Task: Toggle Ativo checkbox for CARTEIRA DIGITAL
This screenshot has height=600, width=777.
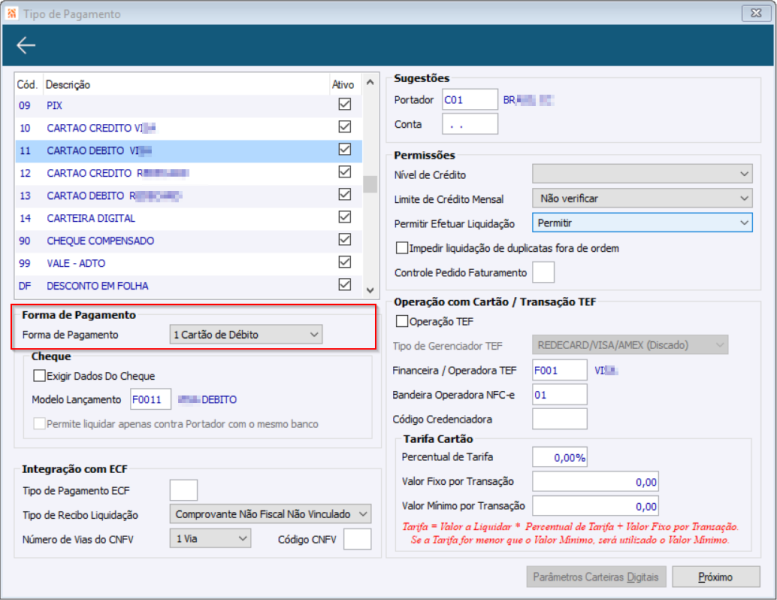Action: point(344,217)
